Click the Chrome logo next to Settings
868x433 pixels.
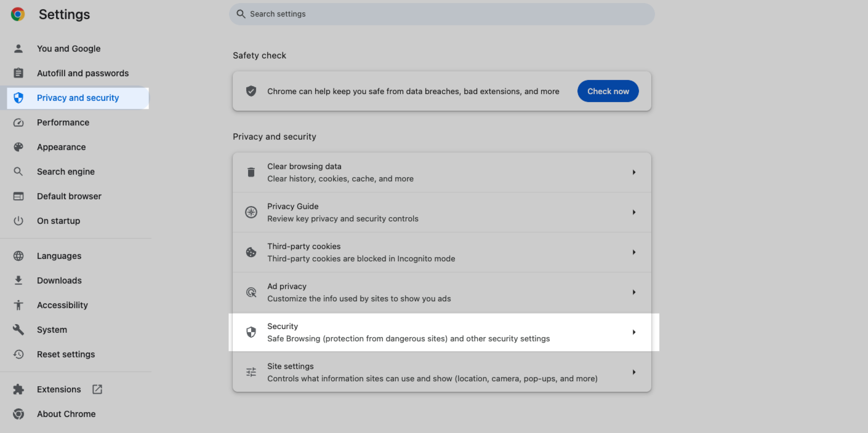[x=18, y=14]
